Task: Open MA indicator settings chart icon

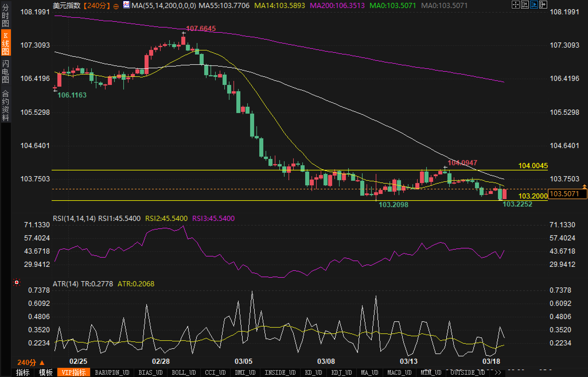Action: [126, 5]
